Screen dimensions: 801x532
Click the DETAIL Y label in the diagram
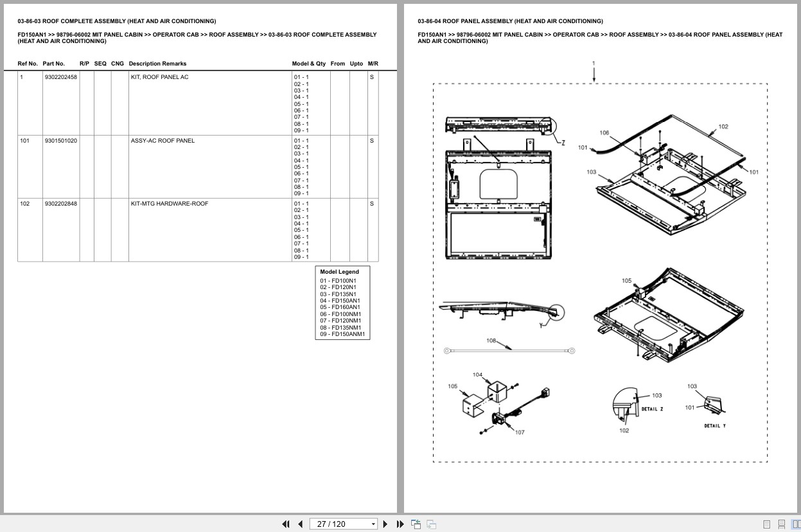[x=715, y=426]
